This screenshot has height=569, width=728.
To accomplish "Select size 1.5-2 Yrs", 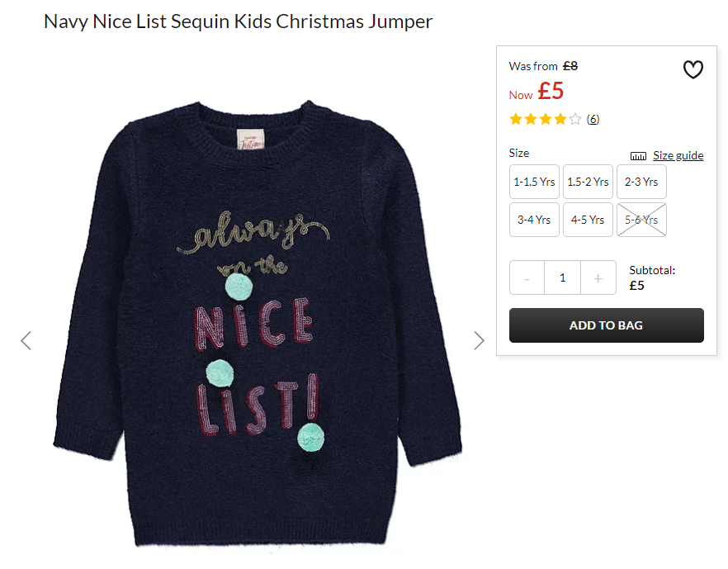I will click(588, 182).
